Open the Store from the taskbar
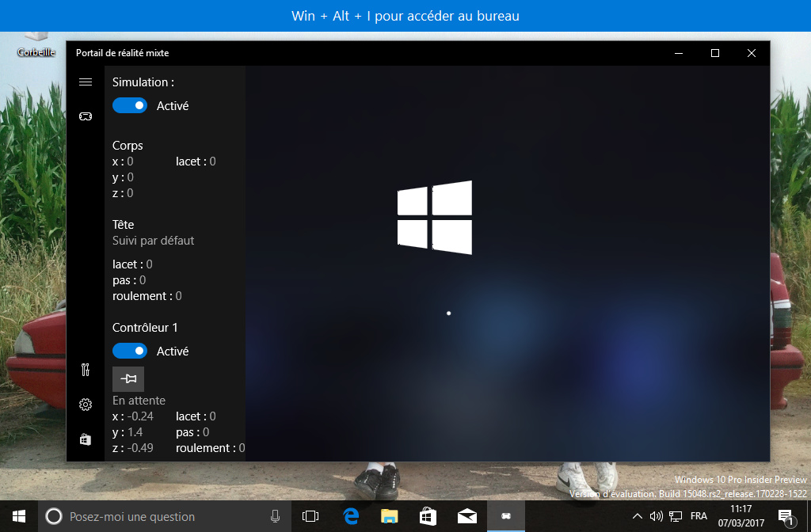The height and width of the screenshot is (532, 811). coord(428,516)
